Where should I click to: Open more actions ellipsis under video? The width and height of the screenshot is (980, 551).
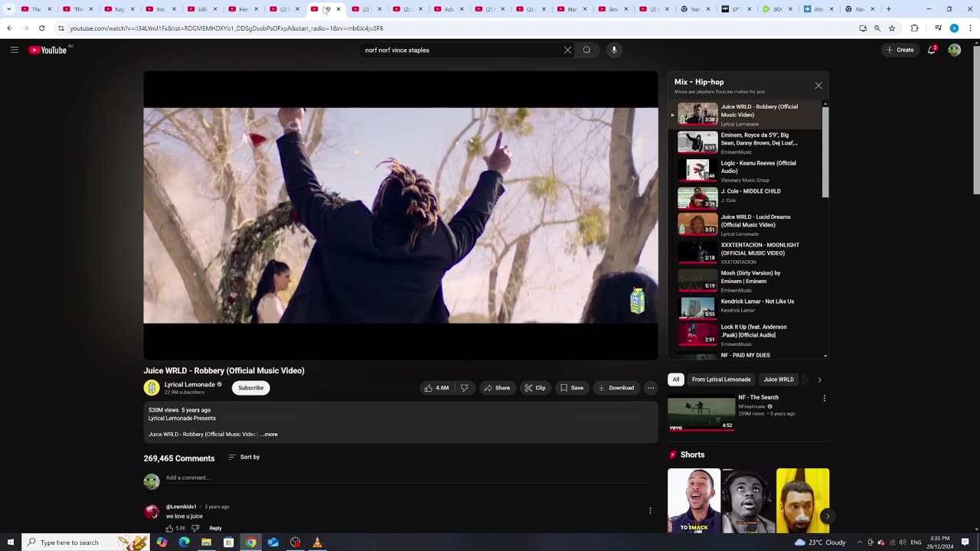coord(651,388)
